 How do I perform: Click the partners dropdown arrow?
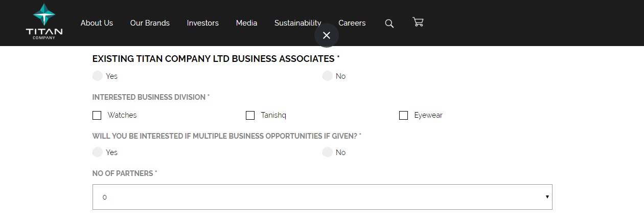click(547, 197)
